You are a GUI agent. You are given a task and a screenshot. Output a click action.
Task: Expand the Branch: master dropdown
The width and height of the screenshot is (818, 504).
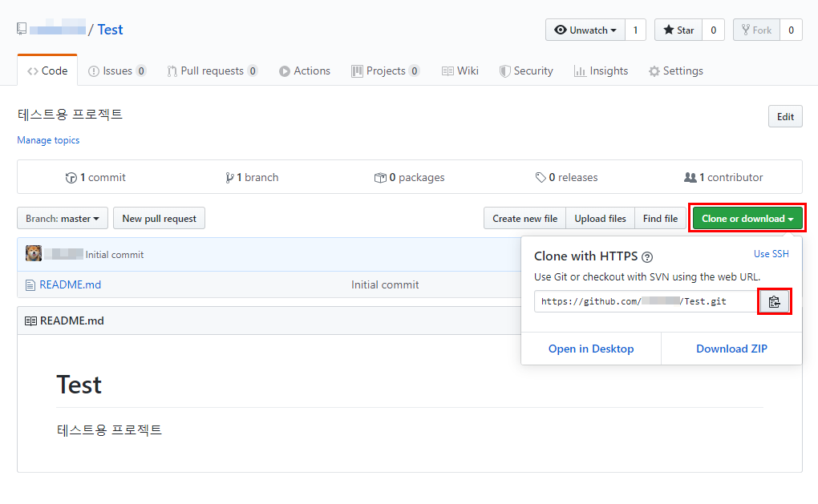point(63,219)
